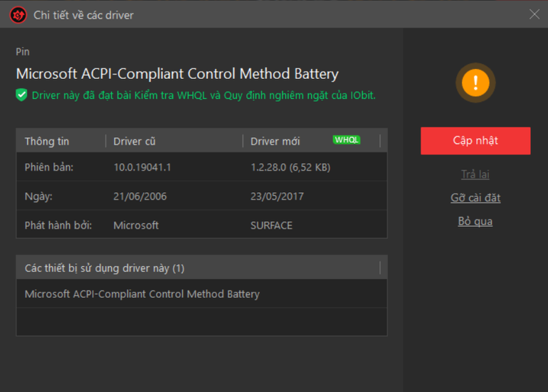
Task: Click the Ngày row label
Action: tap(38, 196)
